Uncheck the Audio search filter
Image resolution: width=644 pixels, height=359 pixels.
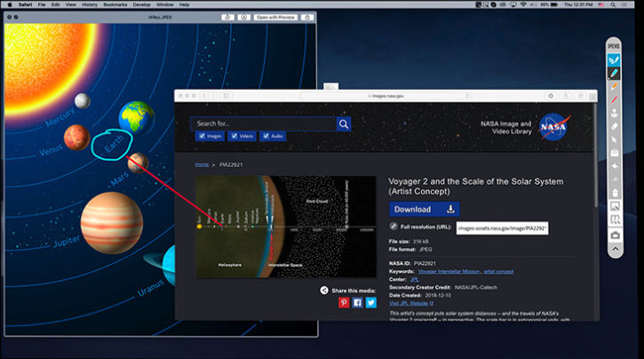point(266,137)
